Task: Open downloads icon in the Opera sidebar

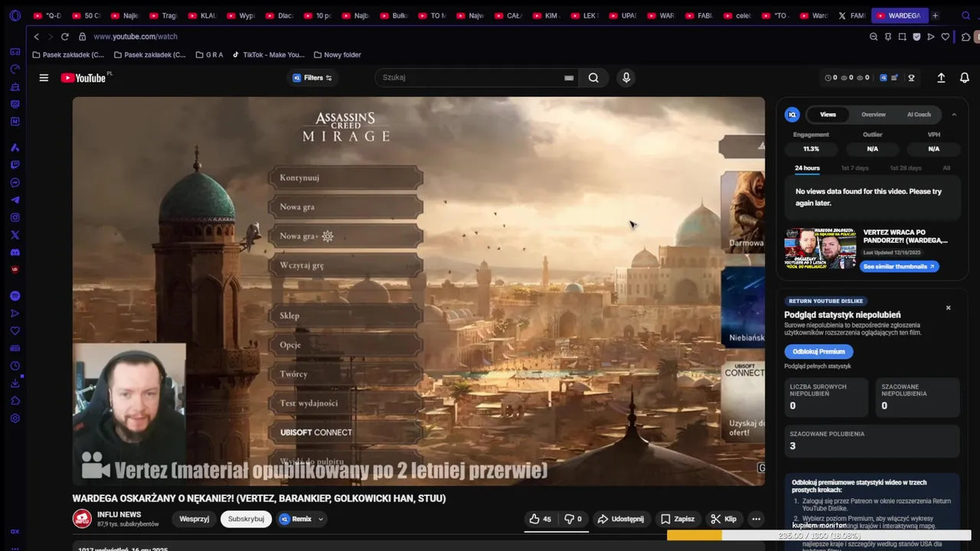Action: tap(15, 383)
